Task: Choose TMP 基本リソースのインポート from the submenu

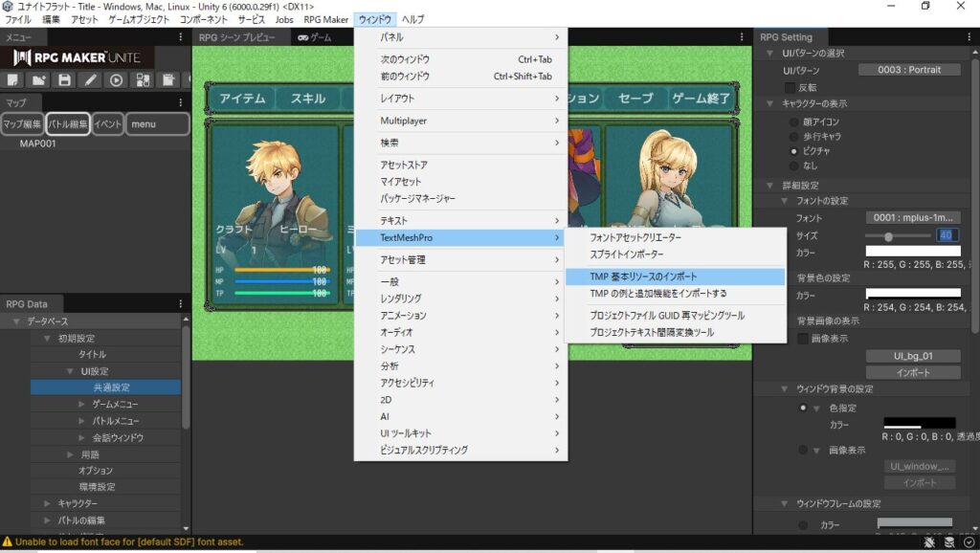Action: (675, 276)
